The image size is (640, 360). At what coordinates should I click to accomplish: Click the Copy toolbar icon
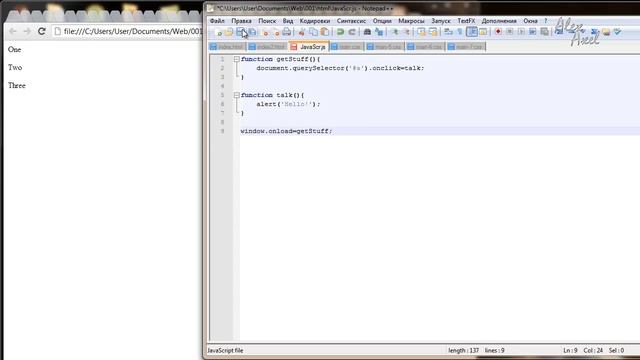[x=313, y=32]
